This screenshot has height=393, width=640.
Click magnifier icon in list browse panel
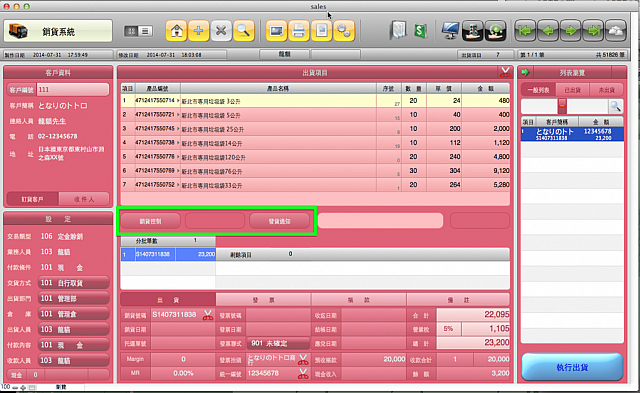tap(615, 107)
